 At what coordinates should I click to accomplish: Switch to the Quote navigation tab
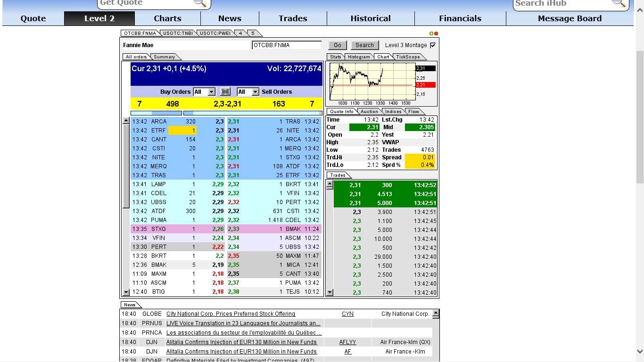pos(33,18)
